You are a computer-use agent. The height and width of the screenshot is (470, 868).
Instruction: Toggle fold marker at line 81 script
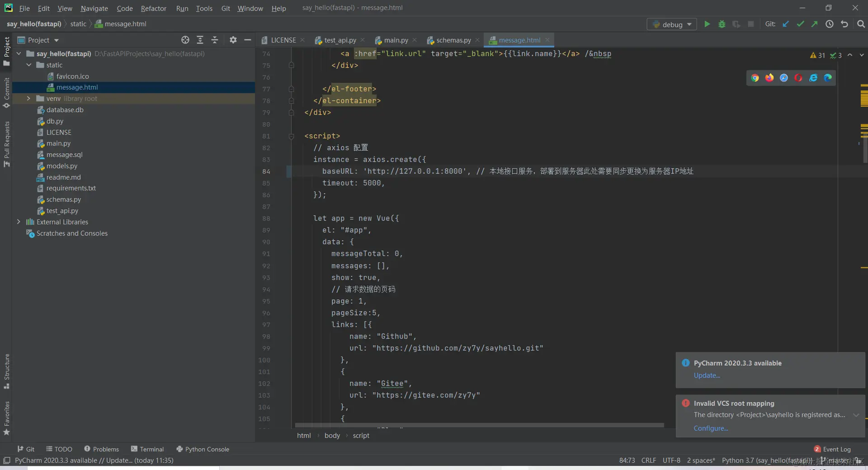(291, 136)
